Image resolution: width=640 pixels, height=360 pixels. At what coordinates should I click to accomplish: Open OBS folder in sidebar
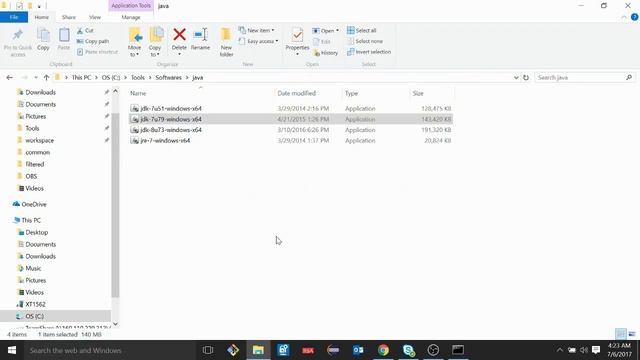point(31,176)
